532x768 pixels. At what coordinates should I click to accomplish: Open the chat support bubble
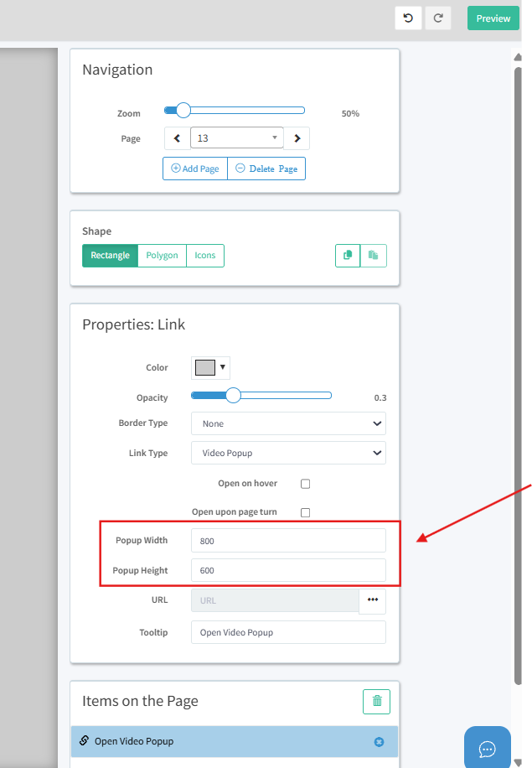(487, 748)
